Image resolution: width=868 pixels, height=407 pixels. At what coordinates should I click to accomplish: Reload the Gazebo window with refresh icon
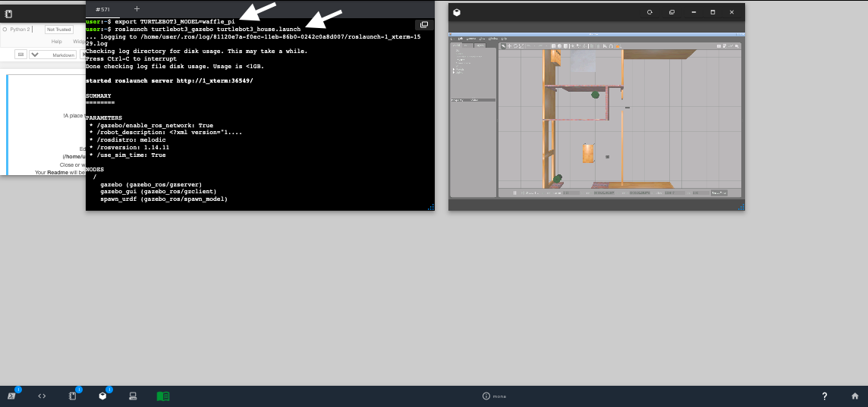coord(650,12)
